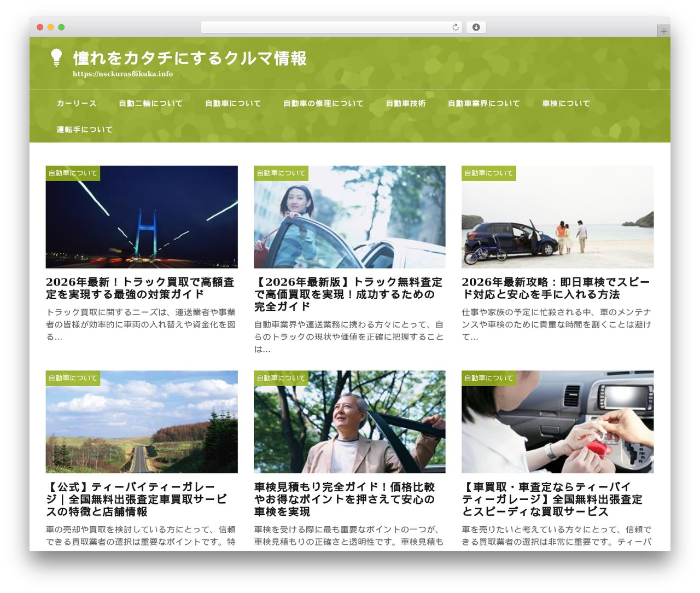
Task: Click the elderly man by car thumbnail
Action: 349,422
